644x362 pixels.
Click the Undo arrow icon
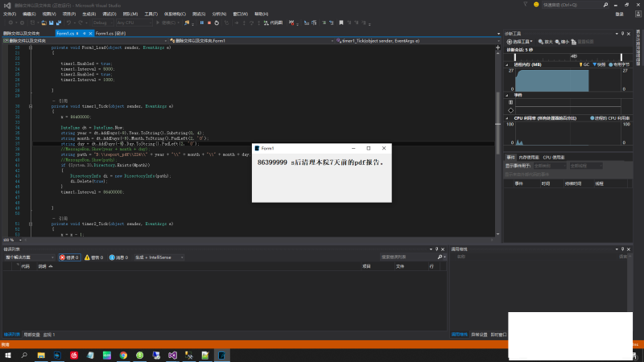pyautogui.click(x=68, y=23)
